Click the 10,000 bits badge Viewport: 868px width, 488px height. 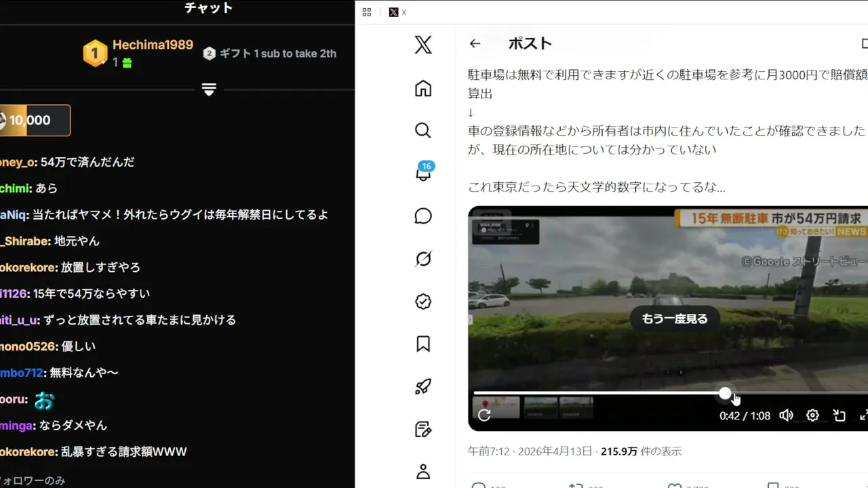click(x=34, y=120)
